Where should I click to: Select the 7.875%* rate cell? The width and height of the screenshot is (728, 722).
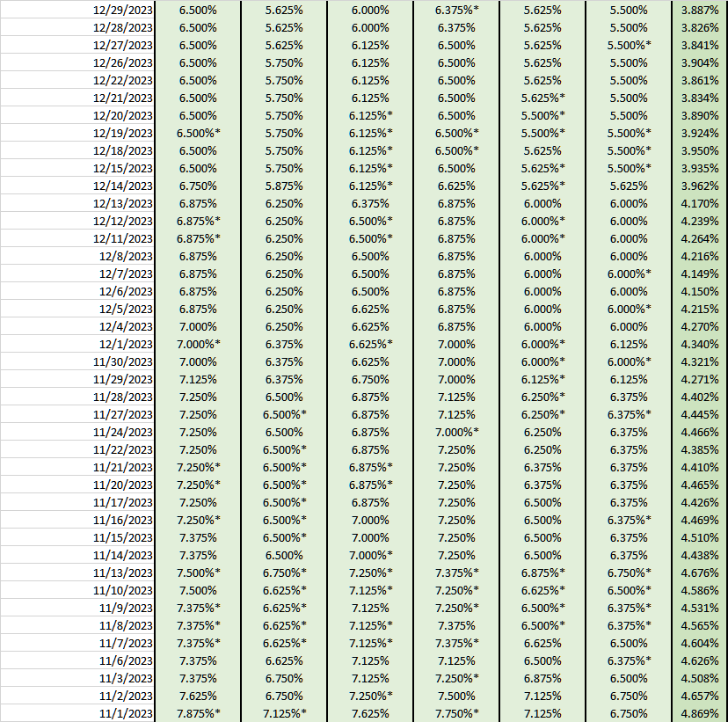(x=198, y=713)
